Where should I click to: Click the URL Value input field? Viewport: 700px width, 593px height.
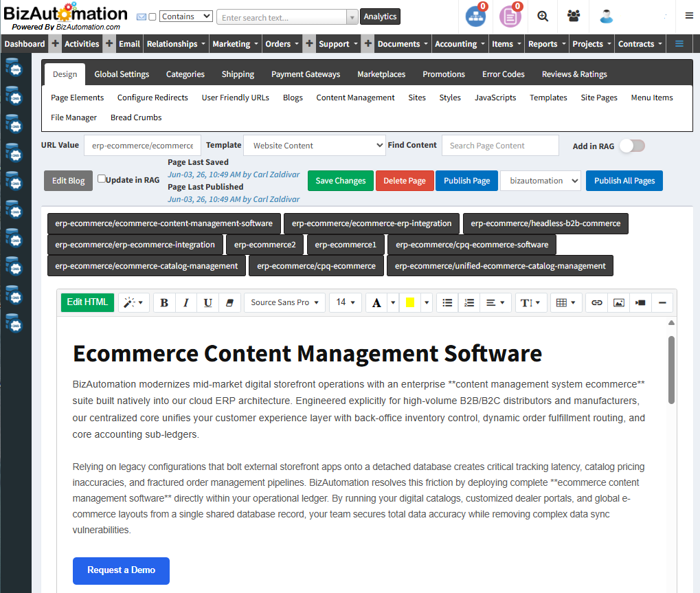[142, 146]
